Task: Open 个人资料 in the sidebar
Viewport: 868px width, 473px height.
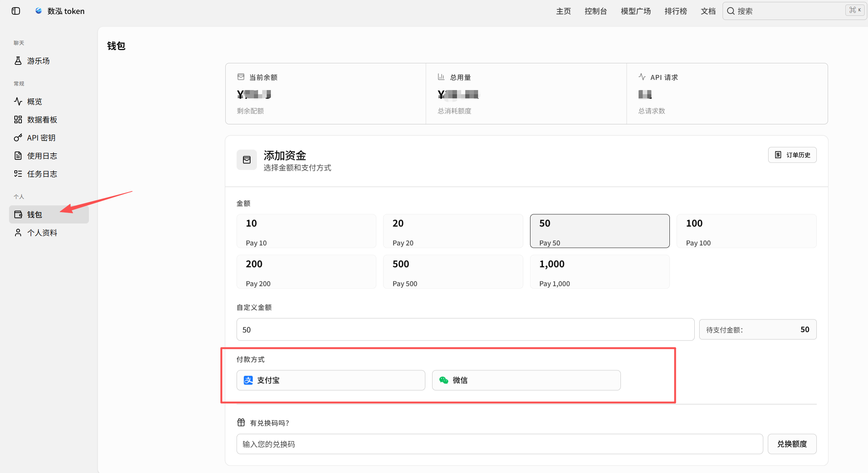Action: pyautogui.click(x=49, y=233)
